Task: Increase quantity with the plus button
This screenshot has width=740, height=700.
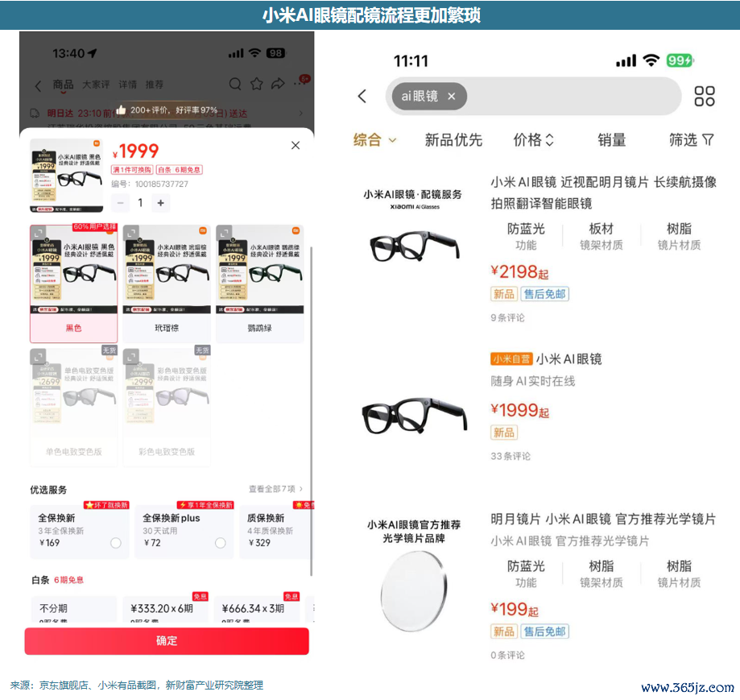Action: (x=160, y=203)
